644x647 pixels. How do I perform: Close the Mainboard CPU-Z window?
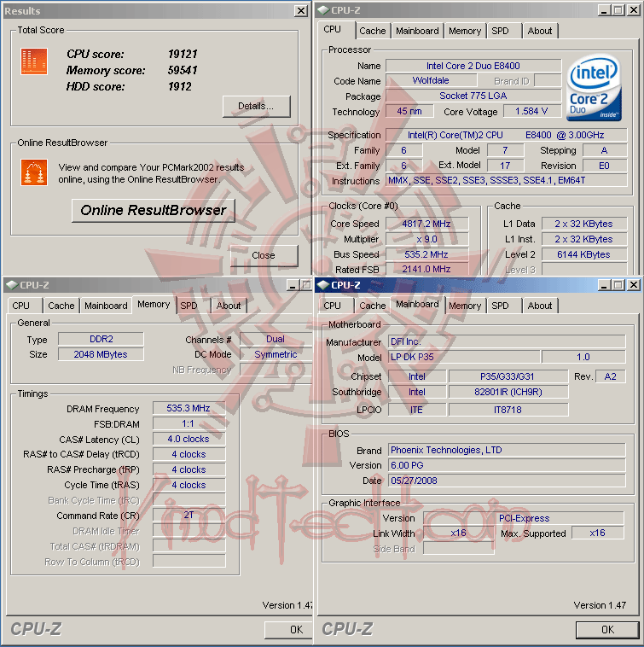(633, 285)
